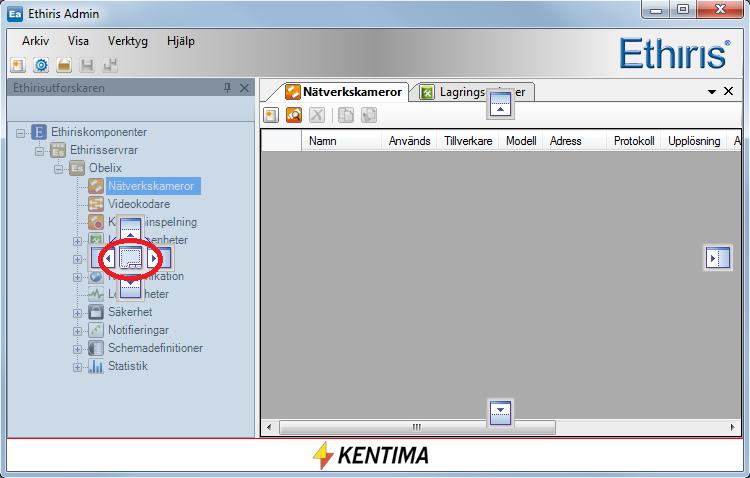
Task: Expand the Schemadefinitioner tree node
Action: coord(77,349)
